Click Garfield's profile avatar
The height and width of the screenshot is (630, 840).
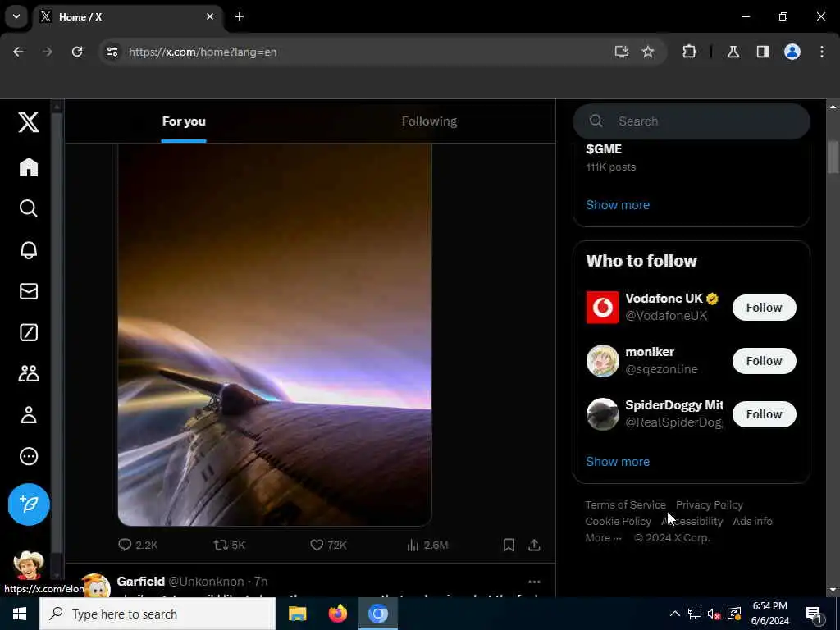pos(95,586)
